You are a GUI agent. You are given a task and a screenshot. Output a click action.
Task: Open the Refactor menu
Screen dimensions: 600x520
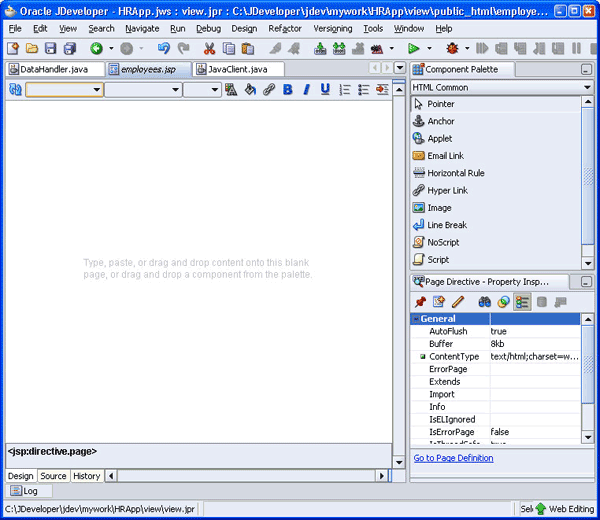tap(285, 29)
